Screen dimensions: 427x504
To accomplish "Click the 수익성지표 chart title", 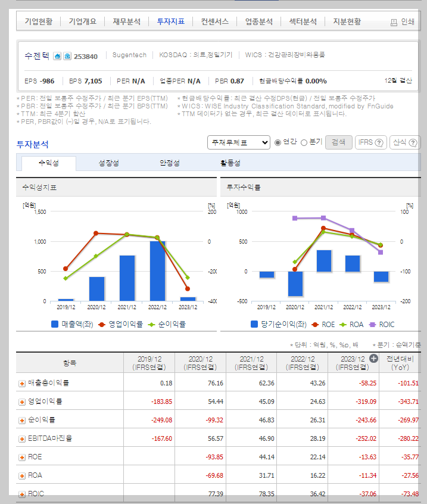I will (39, 188).
